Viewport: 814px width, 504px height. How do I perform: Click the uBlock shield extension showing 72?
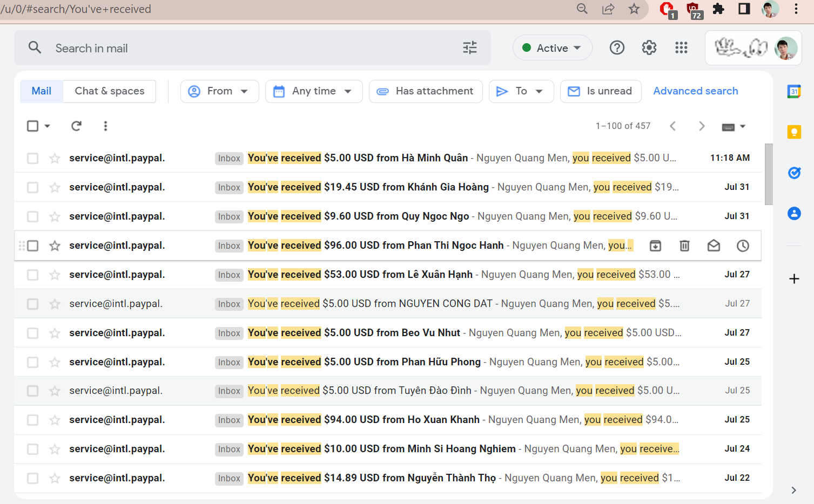tap(694, 10)
